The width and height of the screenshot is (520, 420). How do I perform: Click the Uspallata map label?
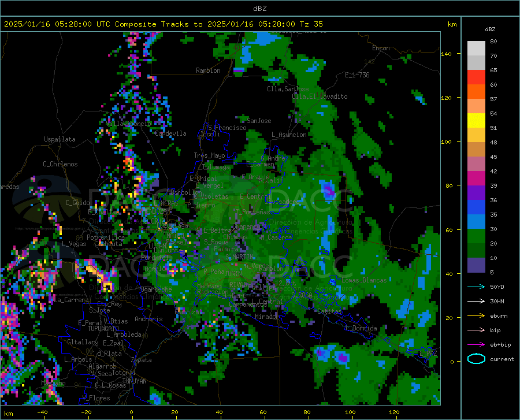60,139
